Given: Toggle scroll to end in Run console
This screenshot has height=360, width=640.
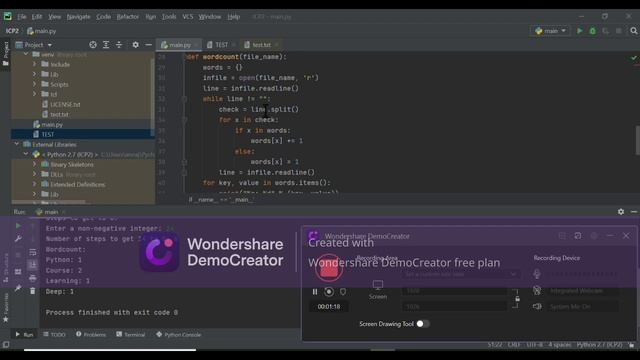Looking at the screenshot, I should tap(33, 265).
